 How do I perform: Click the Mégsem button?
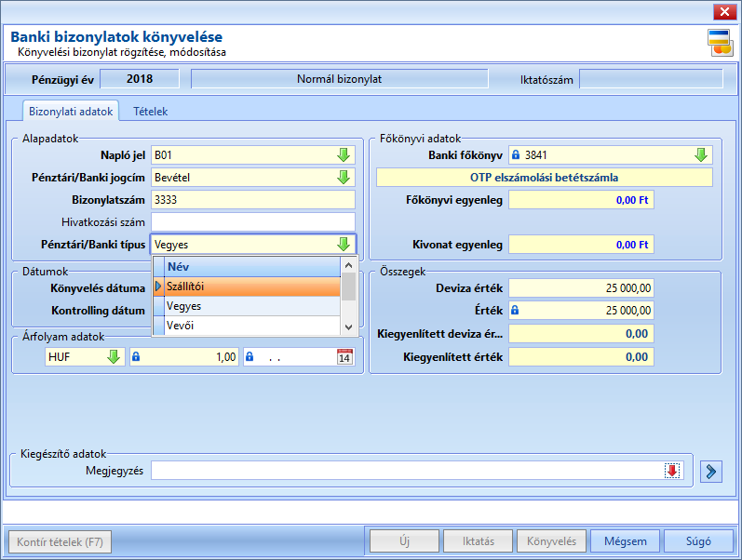[625, 541]
